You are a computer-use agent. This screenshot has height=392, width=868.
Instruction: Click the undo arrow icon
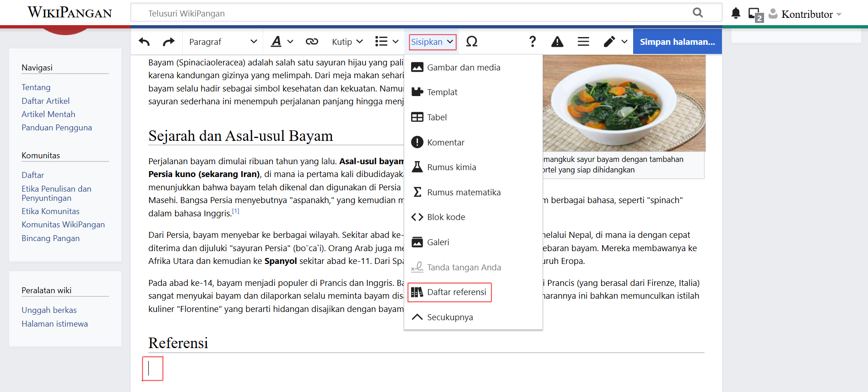tap(144, 42)
